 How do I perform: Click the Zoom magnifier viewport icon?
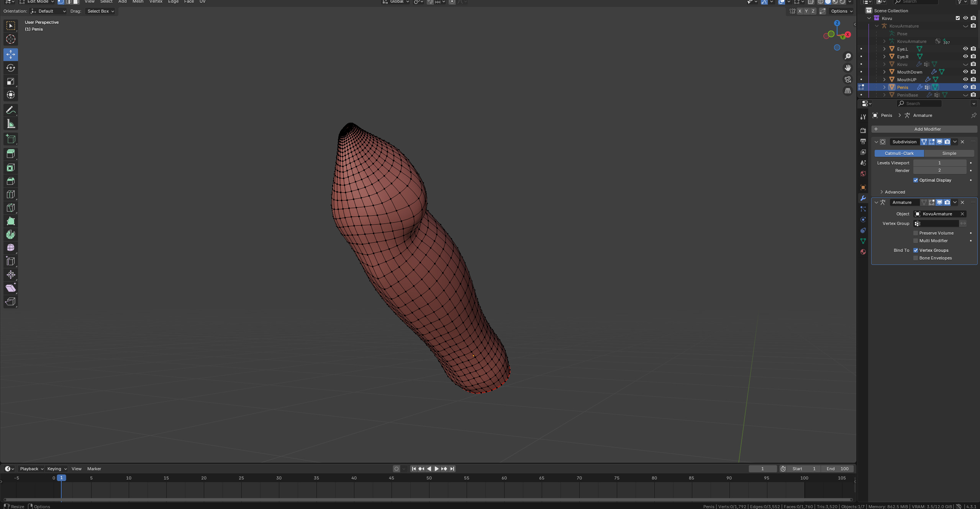848,56
